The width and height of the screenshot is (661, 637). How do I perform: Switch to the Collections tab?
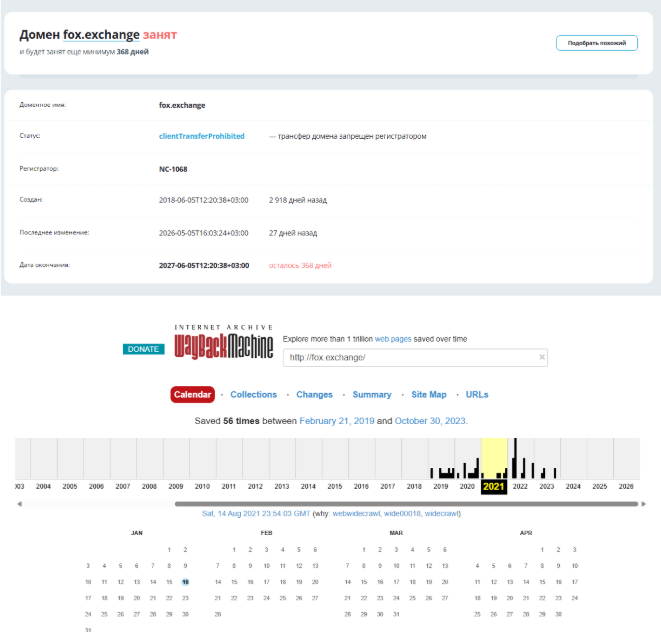253,395
